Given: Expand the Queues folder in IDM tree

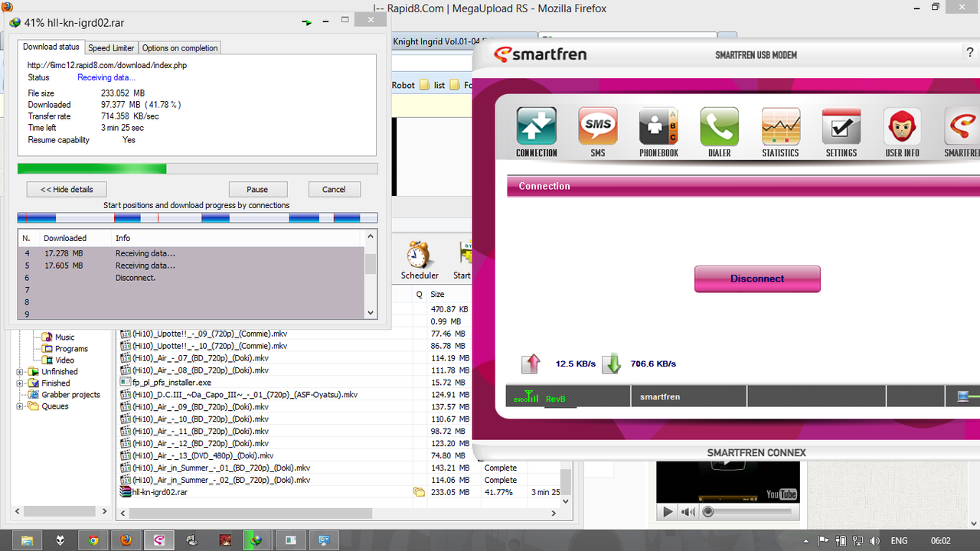Looking at the screenshot, I should click(x=20, y=406).
